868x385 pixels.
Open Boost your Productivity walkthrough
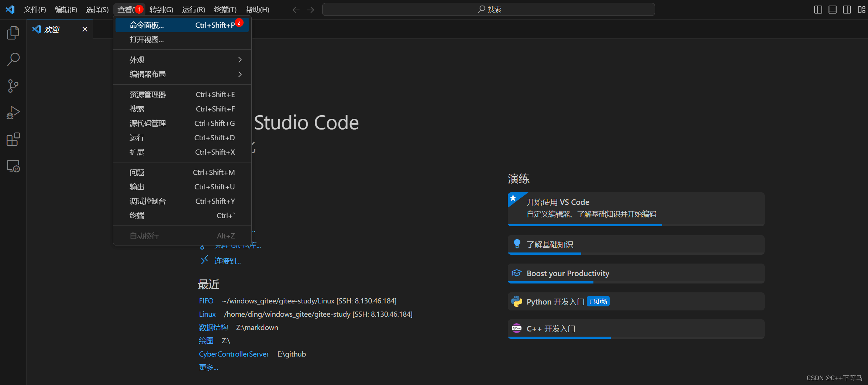tap(636, 274)
